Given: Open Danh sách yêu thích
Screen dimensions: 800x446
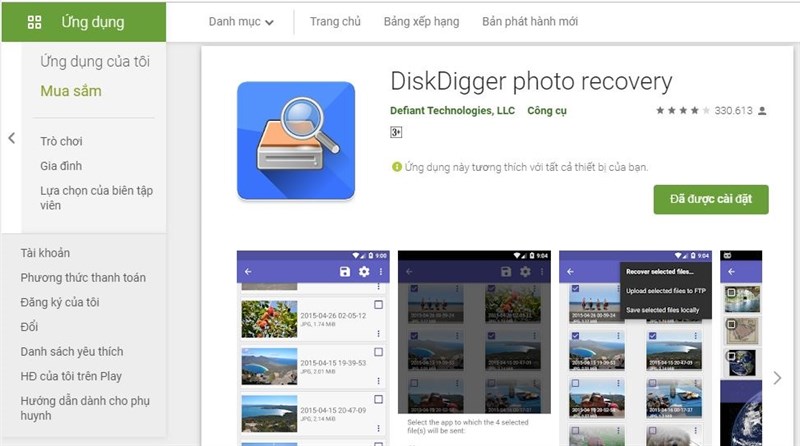Looking at the screenshot, I should pos(72,352).
